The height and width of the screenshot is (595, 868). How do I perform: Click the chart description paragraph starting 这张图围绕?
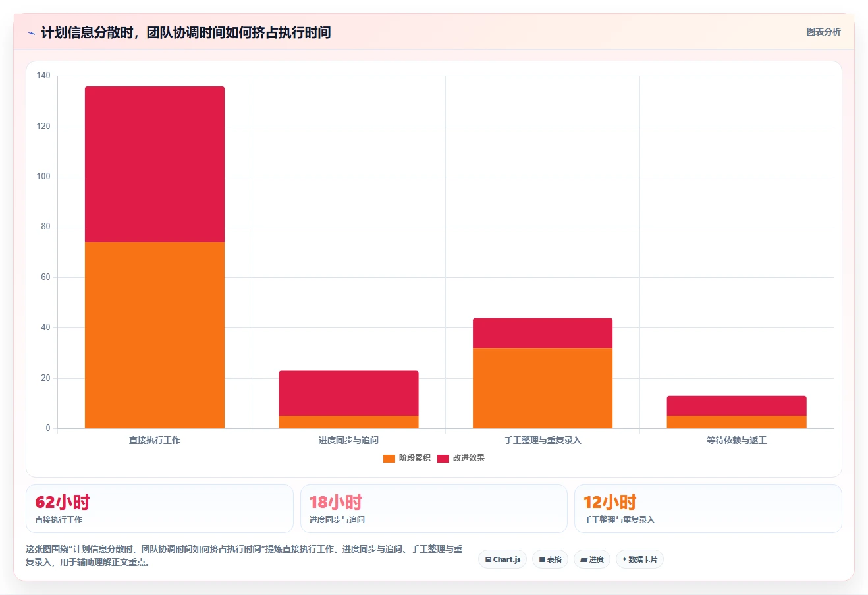click(x=244, y=555)
